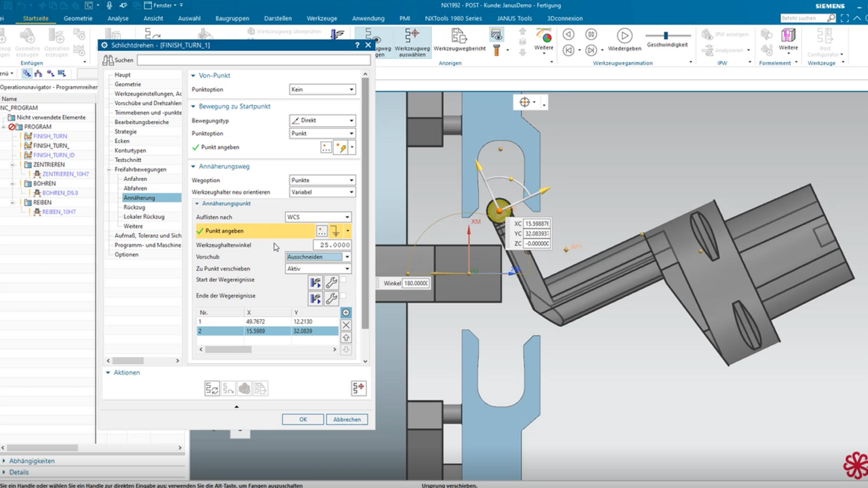Screen dimensions: 868x488
Task: Select Rückzug in dialog tree
Action: click(x=134, y=207)
